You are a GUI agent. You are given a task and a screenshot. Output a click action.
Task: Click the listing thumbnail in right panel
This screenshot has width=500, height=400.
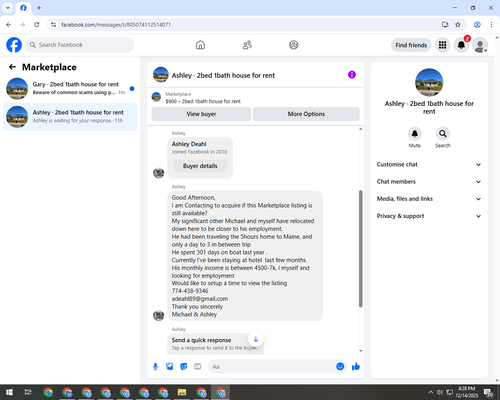(x=429, y=82)
